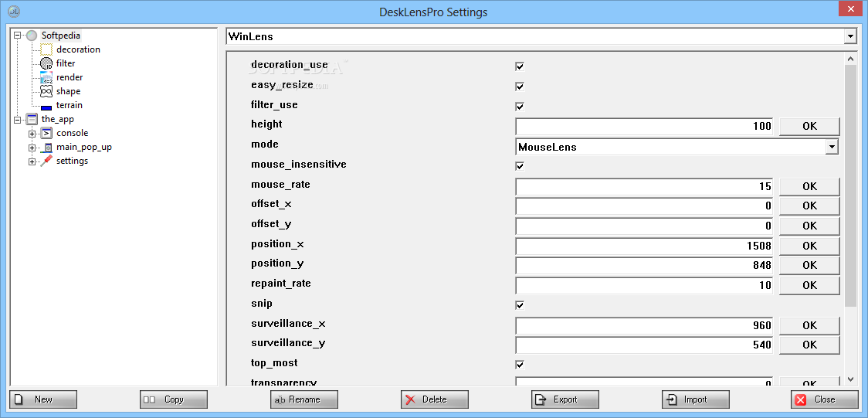Select the terrain tree item
Image resolution: width=868 pixels, height=418 pixels.
[70, 105]
